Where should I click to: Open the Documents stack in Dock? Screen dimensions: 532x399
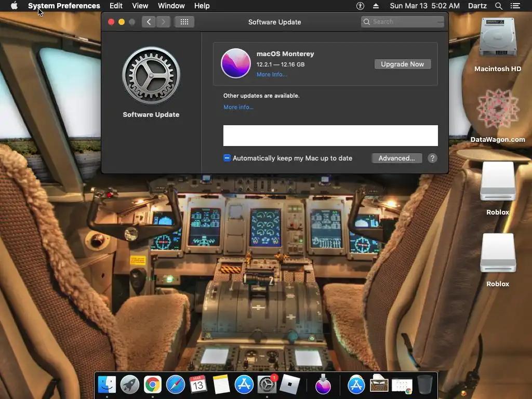pos(379,384)
